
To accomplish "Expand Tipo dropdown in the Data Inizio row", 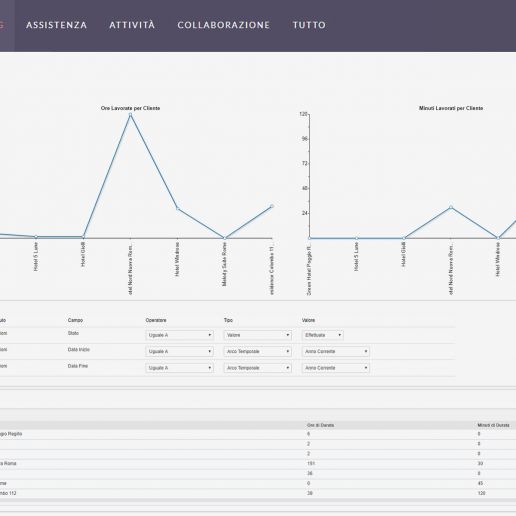I will pos(258,351).
